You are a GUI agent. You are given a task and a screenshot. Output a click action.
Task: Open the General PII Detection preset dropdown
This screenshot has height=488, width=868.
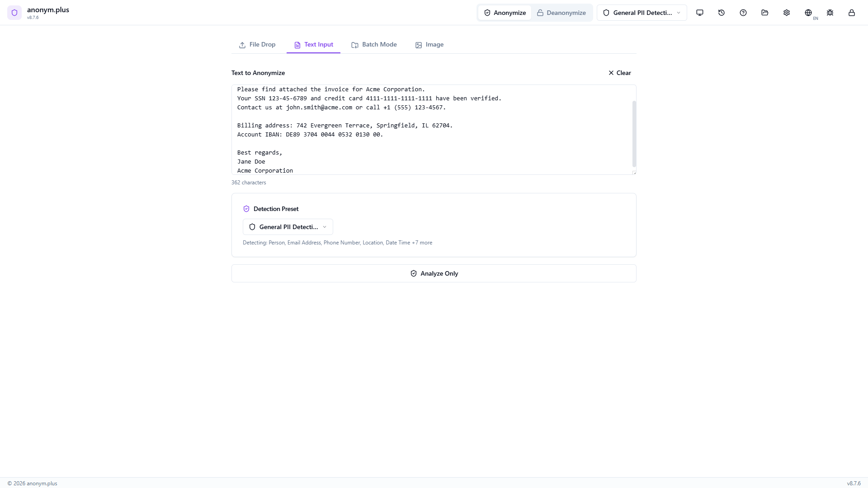642,13
